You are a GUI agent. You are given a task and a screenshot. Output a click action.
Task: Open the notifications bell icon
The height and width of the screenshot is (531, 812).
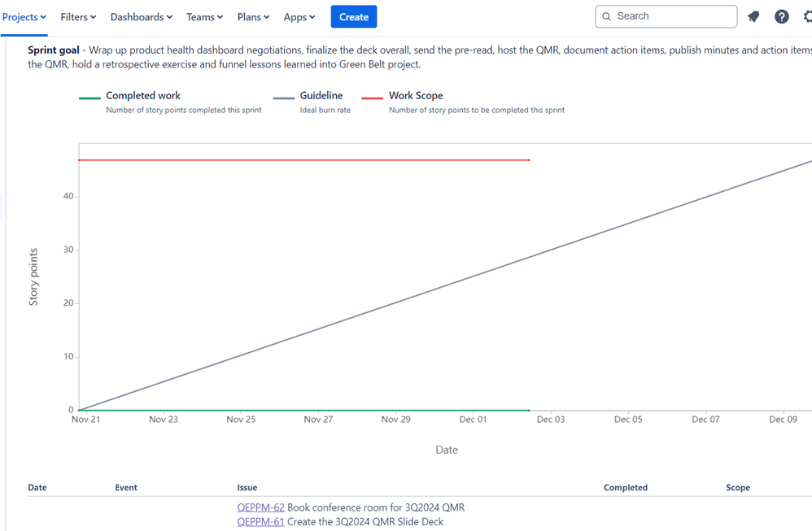753,17
